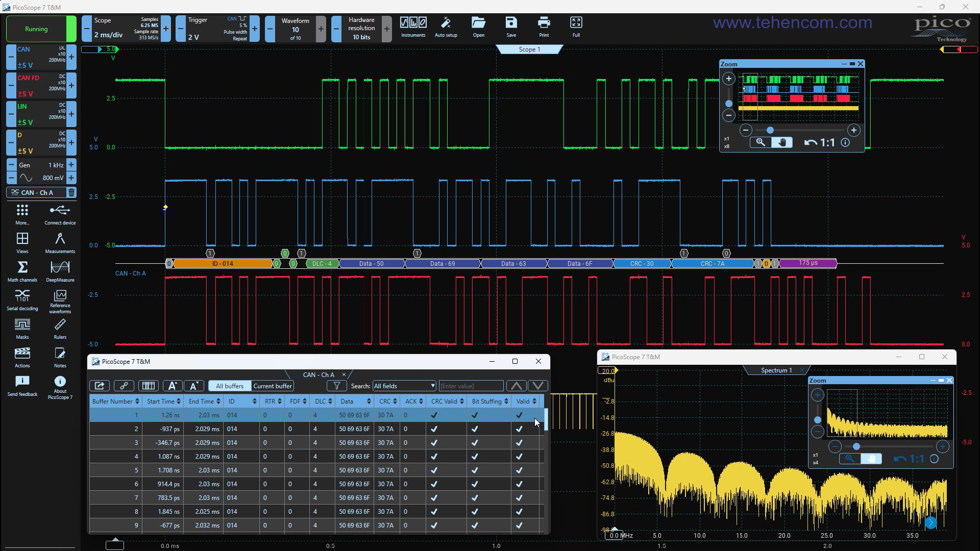This screenshot has width=980, height=551.
Task: Select the Spectrum 1 tab
Action: coord(776,370)
